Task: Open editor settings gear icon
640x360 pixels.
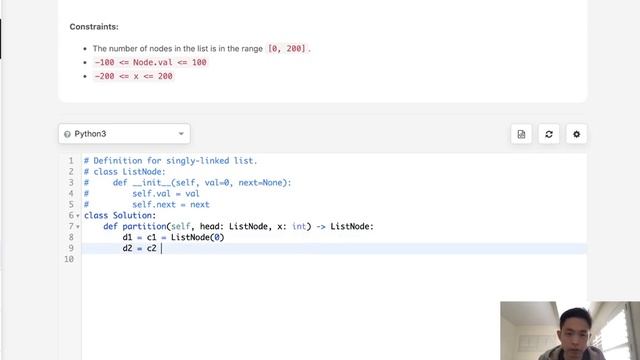Action: pyautogui.click(x=576, y=134)
